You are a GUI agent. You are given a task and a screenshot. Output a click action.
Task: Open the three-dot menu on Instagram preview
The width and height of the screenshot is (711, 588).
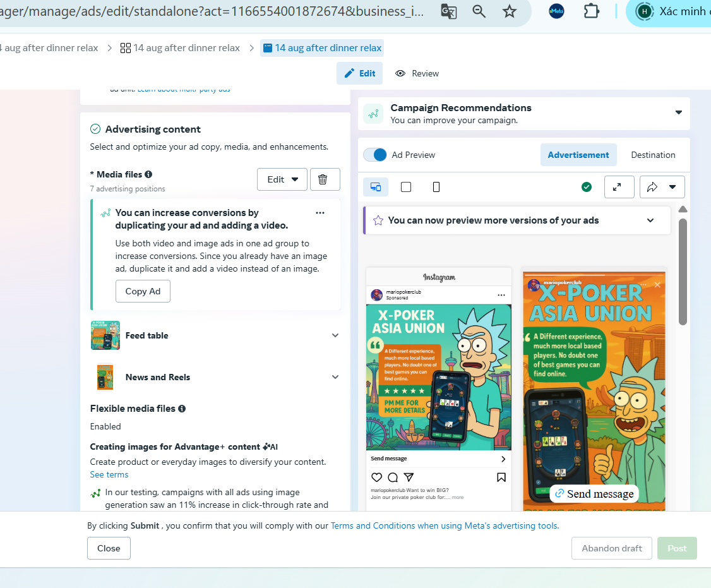pos(501,295)
